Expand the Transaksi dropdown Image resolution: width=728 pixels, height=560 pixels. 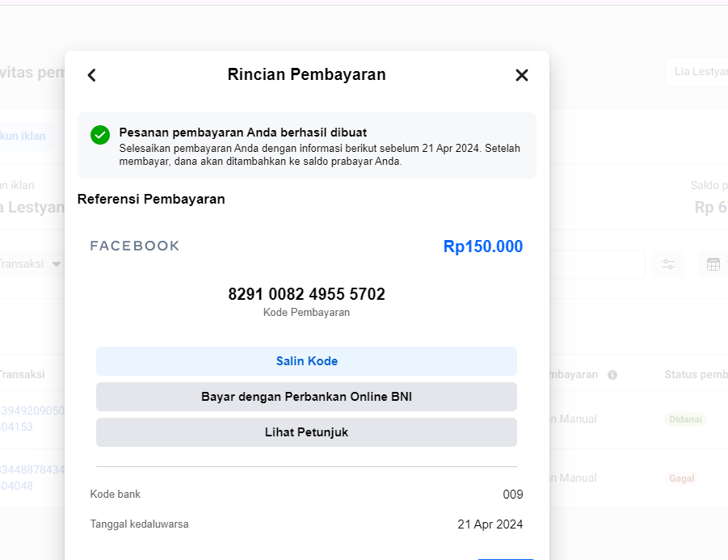tap(57, 264)
